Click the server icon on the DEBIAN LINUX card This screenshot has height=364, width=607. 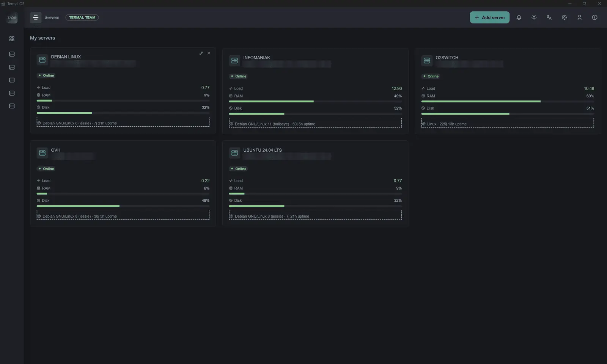pos(42,60)
